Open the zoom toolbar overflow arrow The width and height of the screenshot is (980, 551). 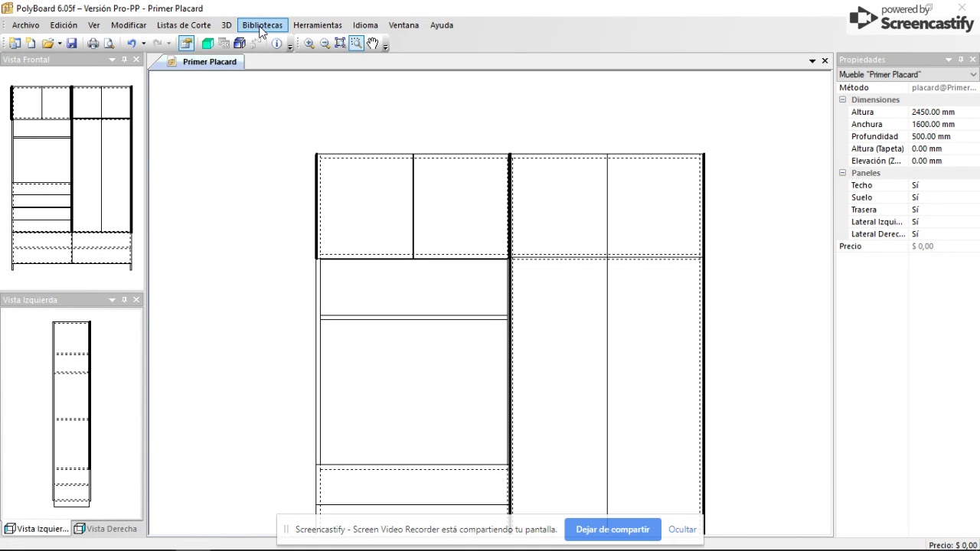[x=385, y=46]
